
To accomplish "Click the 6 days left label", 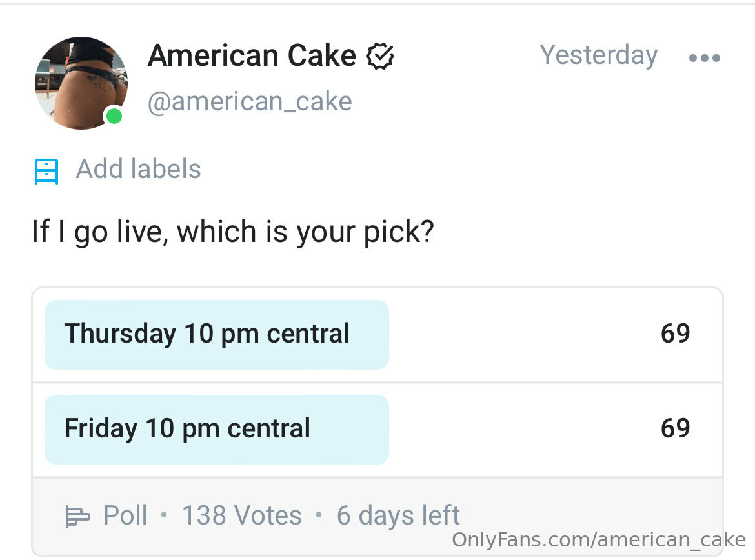I will click(x=398, y=515).
